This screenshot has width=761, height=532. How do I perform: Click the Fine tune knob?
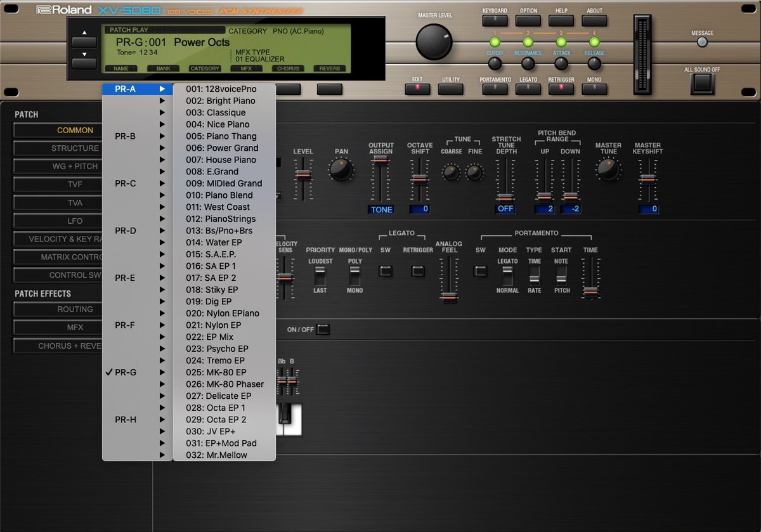click(x=474, y=172)
